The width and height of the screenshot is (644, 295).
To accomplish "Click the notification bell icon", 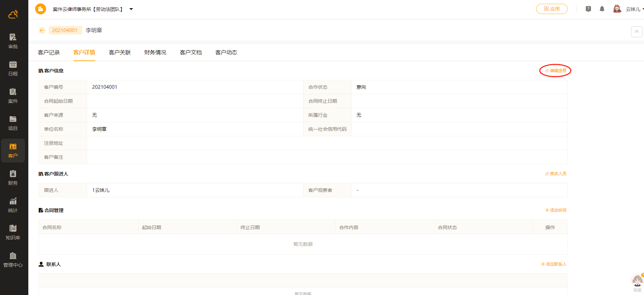I will click(x=602, y=9).
